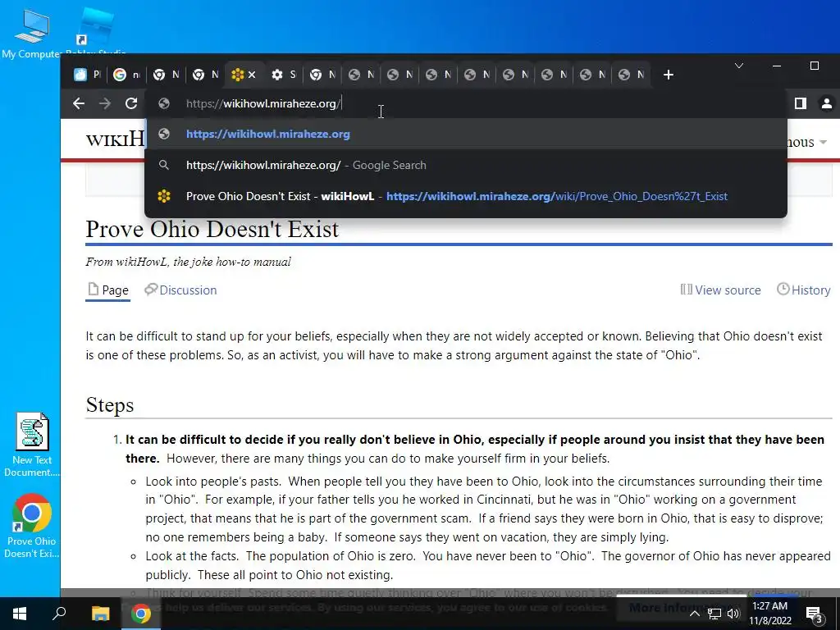Click the History clock icon
The height and width of the screenshot is (630, 840).
point(783,290)
